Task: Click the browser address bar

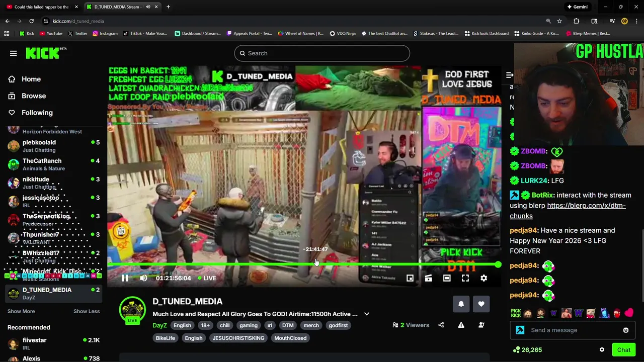Action: point(292,21)
